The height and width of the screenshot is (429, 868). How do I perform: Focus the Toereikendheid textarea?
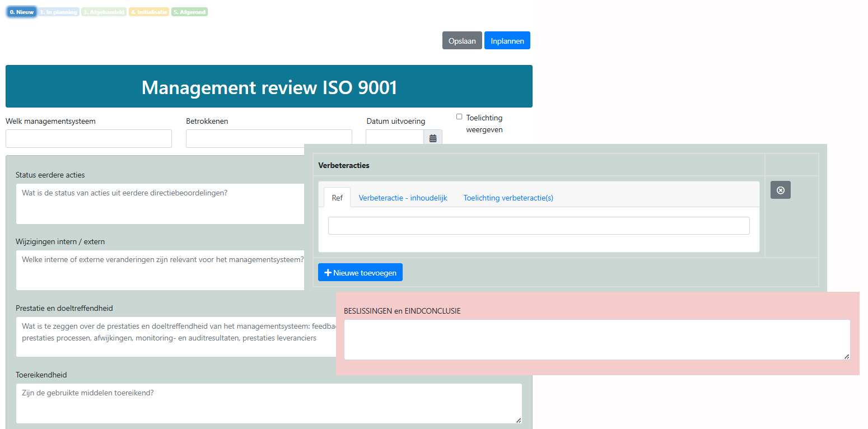tap(269, 403)
